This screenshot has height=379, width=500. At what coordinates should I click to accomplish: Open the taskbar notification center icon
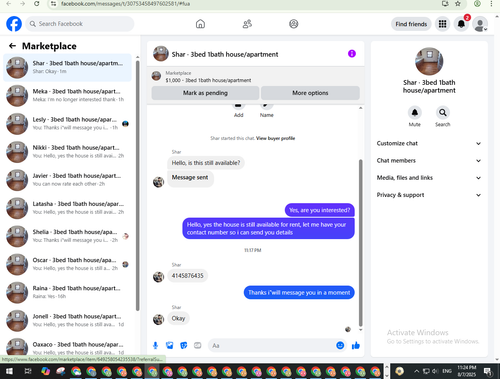[x=488, y=371]
